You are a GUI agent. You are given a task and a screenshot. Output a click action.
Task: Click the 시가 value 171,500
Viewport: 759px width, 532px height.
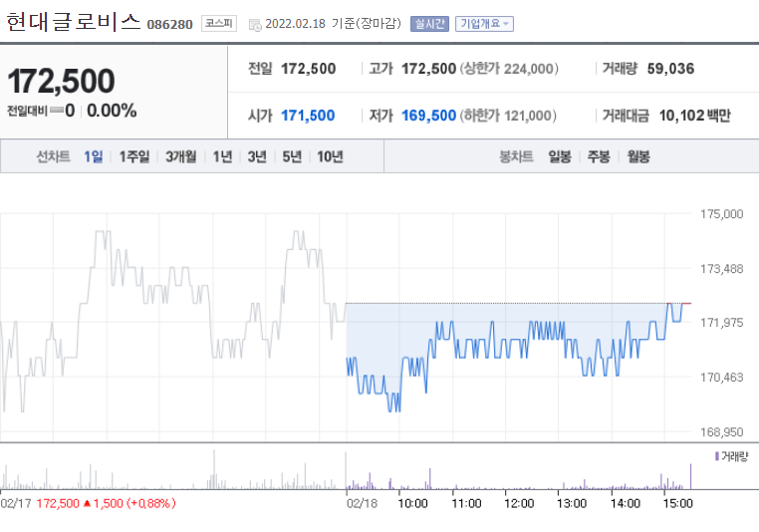point(308,116)
